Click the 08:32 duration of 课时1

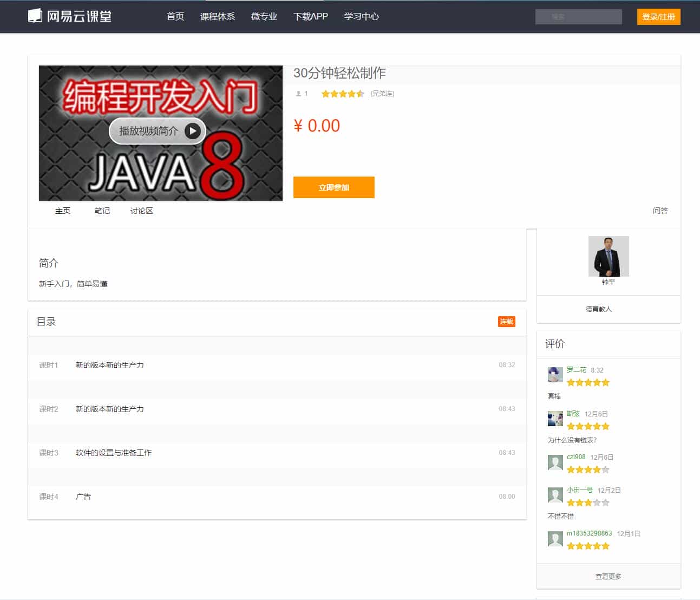tap(507, 365)
